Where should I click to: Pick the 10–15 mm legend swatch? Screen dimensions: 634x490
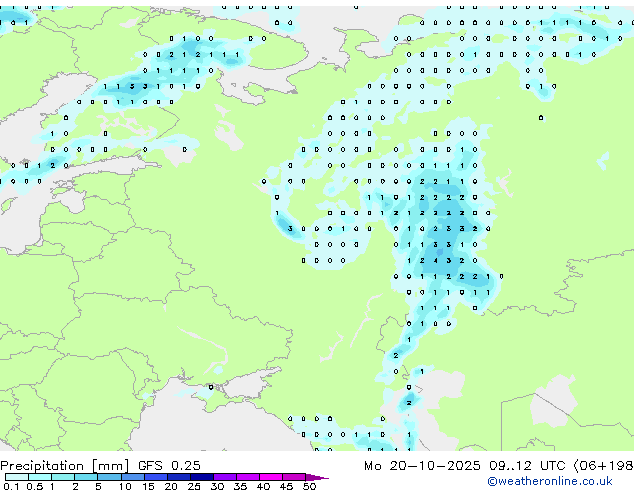(132, 477)
